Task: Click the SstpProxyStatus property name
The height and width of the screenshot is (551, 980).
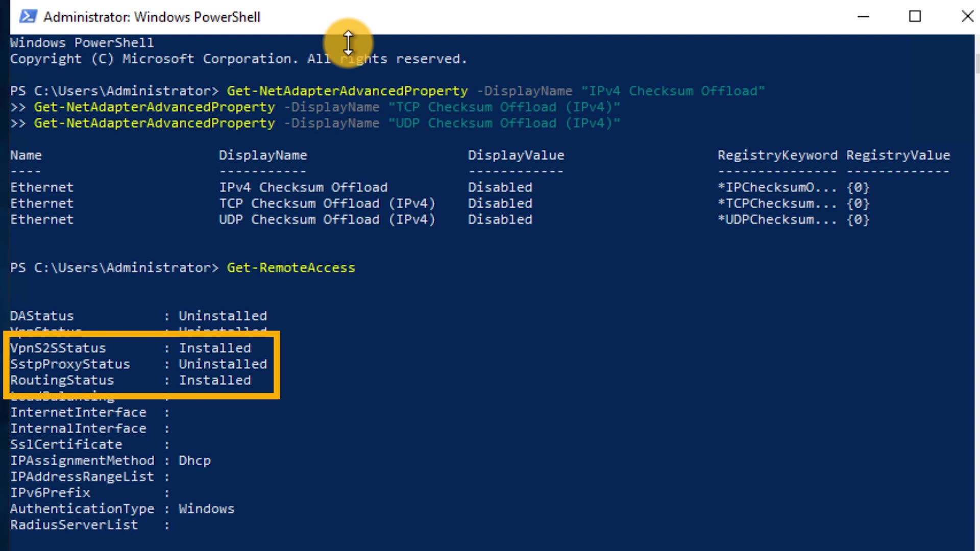Action: (70, 364)
